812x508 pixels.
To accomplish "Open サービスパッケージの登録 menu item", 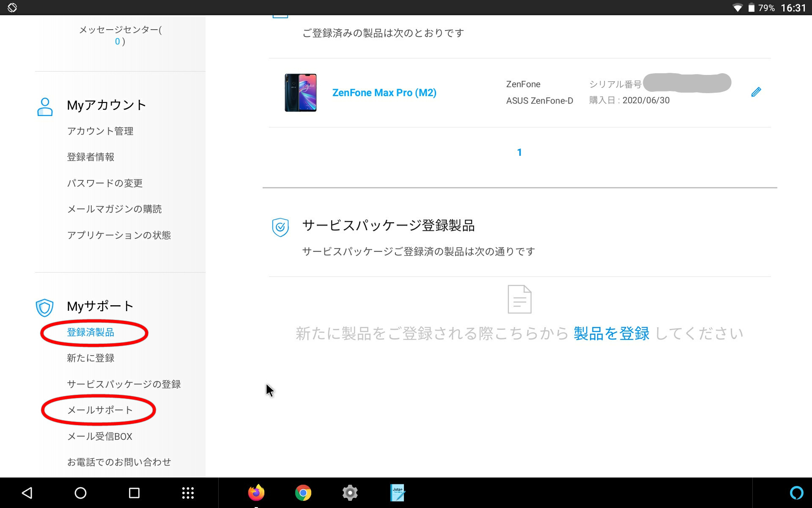I will pyautogui.click(x=124, y=384).
